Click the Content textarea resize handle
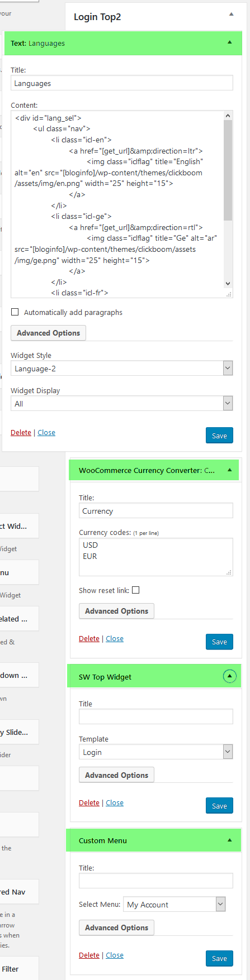The height and width of the screenshot is (980, 250). click(x=229, y=294)
